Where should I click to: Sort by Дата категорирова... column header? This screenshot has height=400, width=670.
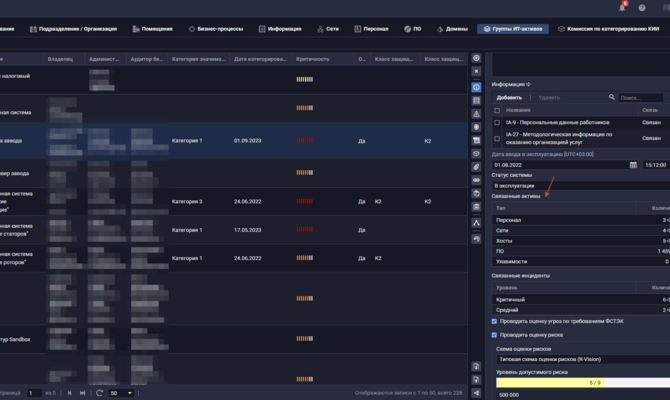click(261, 59)
